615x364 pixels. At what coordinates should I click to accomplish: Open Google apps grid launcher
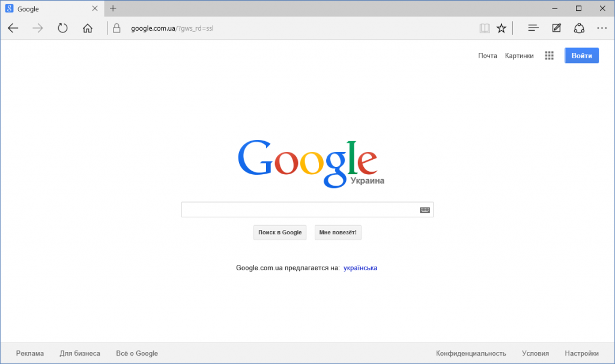coord(549,56)
